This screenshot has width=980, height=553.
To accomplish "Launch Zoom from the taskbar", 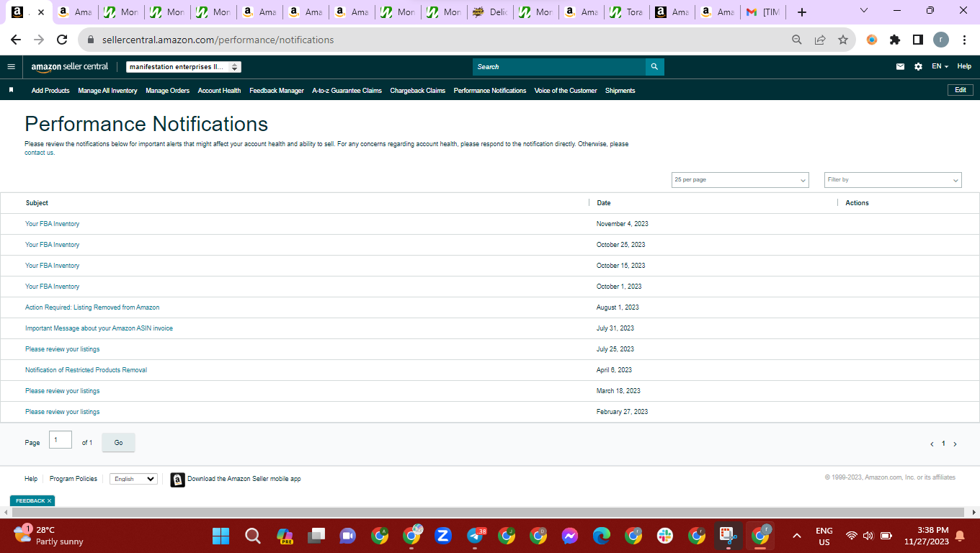I will pyautogui.click(x=443, y=536).
